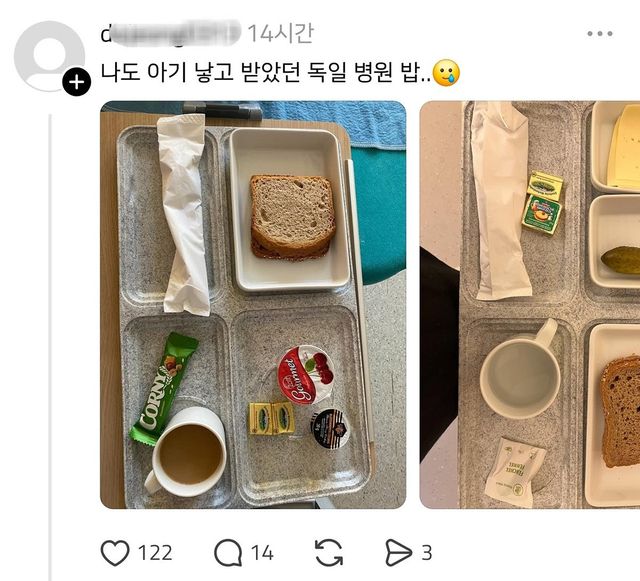This screenshot has width=640, height=581.
Task: Follow the author via the plus badge
Action: [x=76, y=82]
